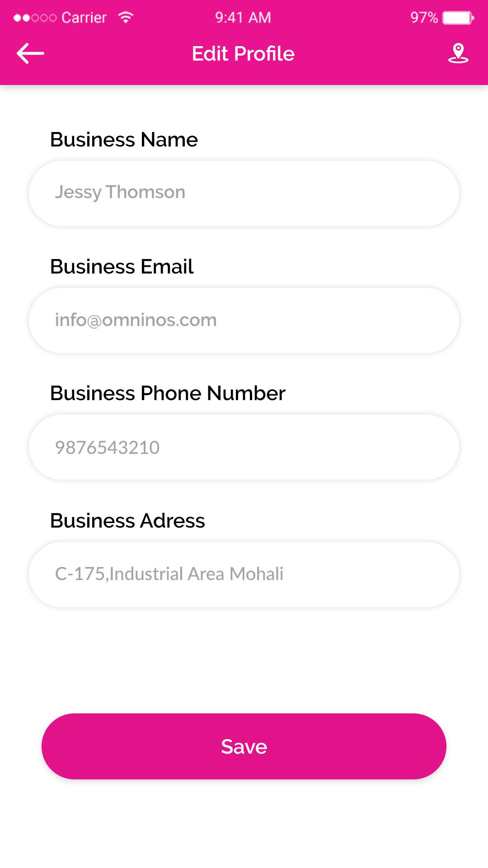This screenshot has height=868, width=488.
Task: Tap the Business Name input field
Action: click(244, 193)
